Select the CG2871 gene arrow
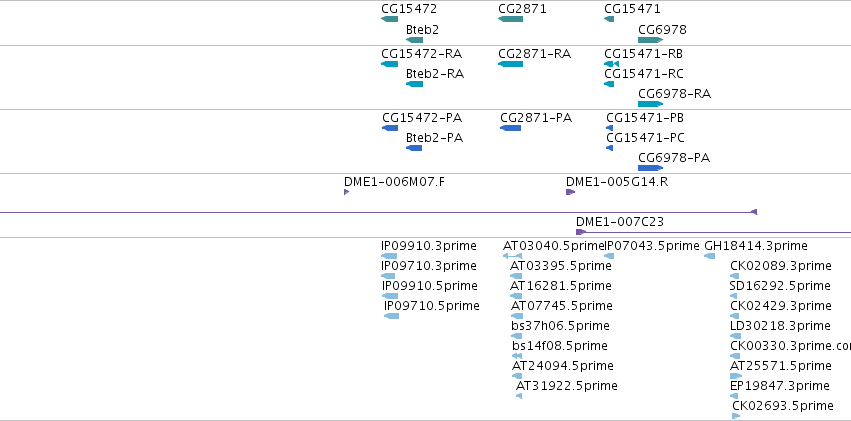 tap(510, 19)
